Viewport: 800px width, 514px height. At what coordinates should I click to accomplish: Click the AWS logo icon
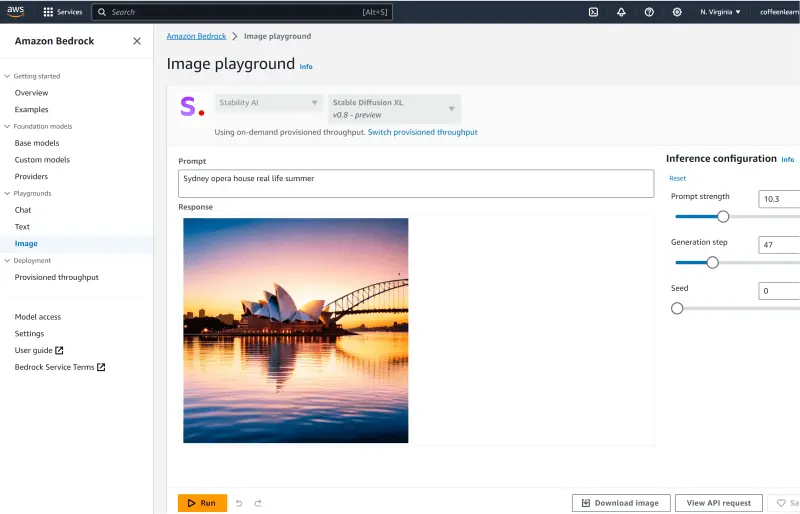point(18,12)
